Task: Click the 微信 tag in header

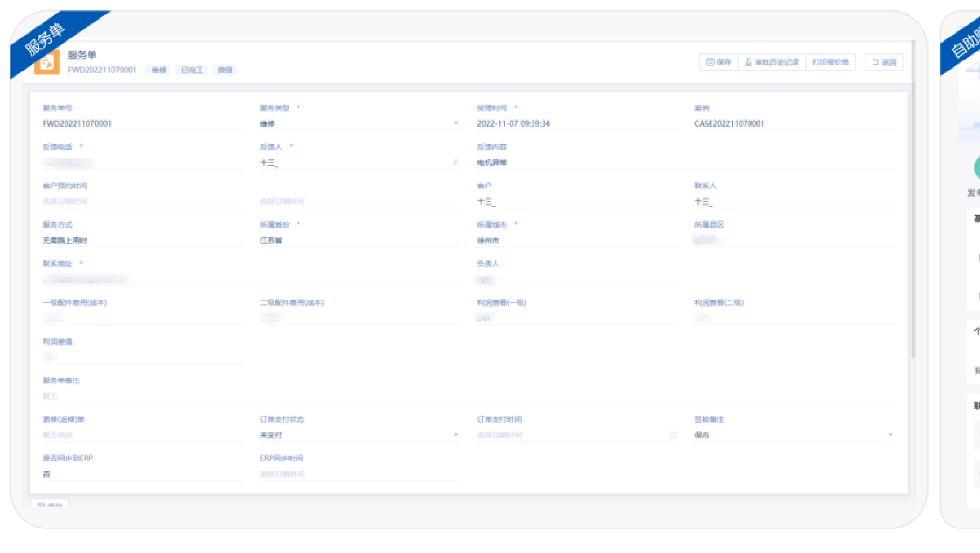Action: pos(225,70)
